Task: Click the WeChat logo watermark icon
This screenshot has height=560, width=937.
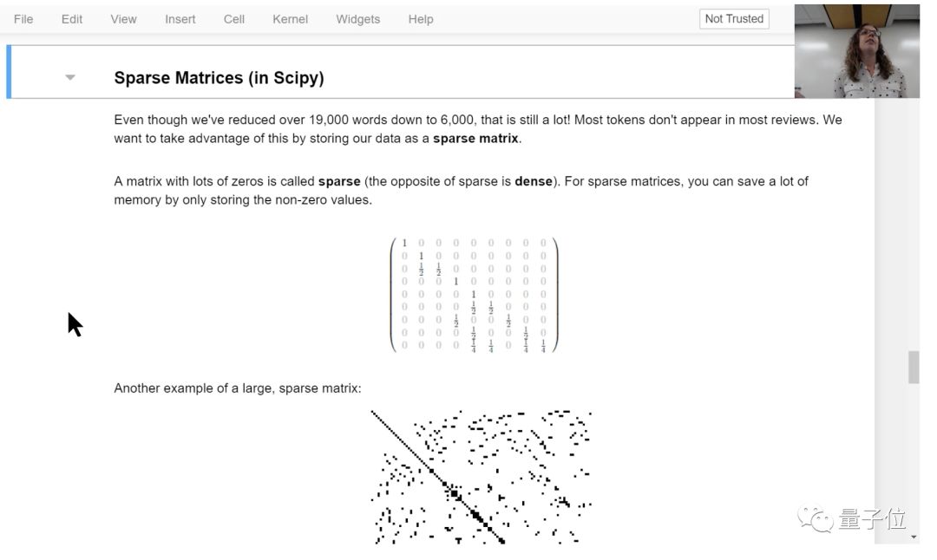Action: coord(816,519)
